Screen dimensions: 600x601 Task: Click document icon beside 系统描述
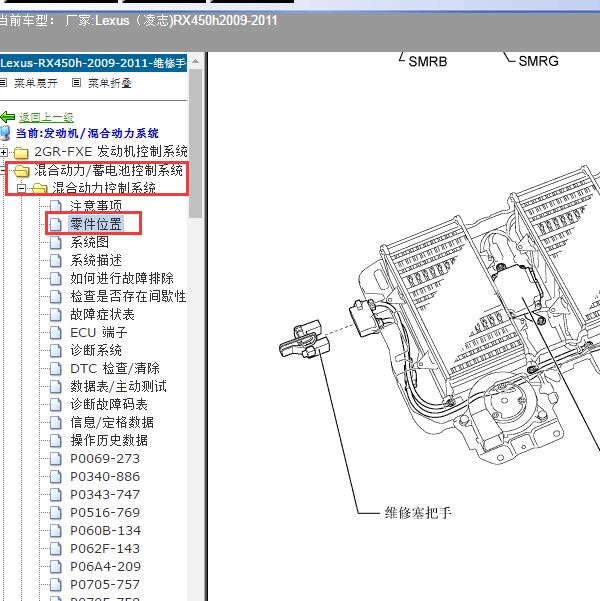[56, 261]
